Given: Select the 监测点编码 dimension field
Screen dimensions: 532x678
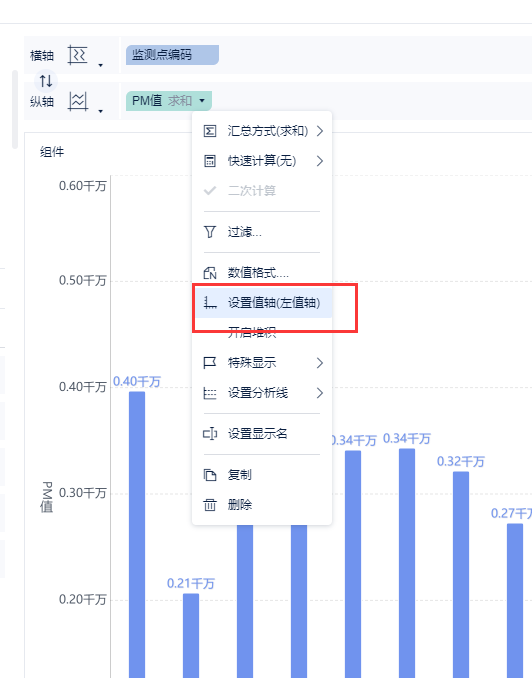Looking at the screenshot, I should pos(172,55).
